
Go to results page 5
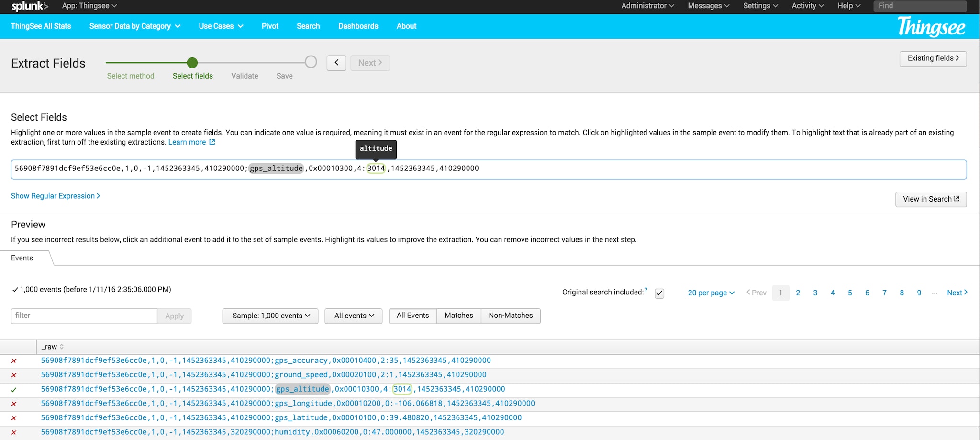point(850,293)
